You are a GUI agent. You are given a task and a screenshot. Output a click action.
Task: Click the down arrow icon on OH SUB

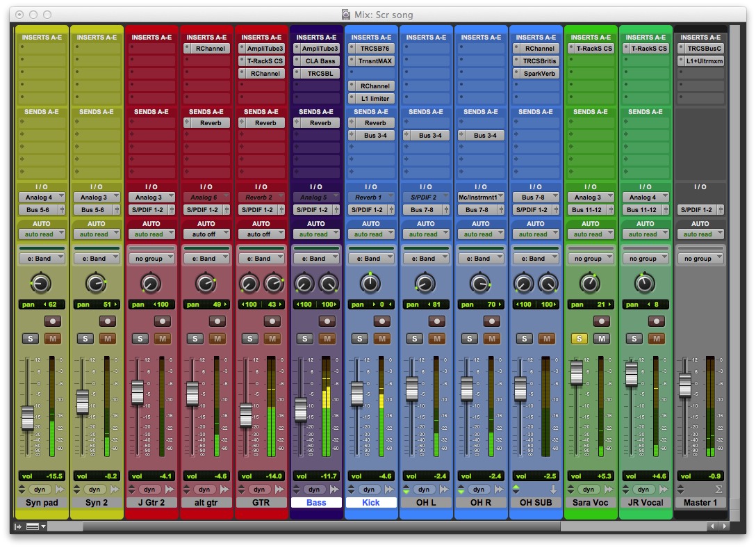pyautogui.click(x=553, y=490)
